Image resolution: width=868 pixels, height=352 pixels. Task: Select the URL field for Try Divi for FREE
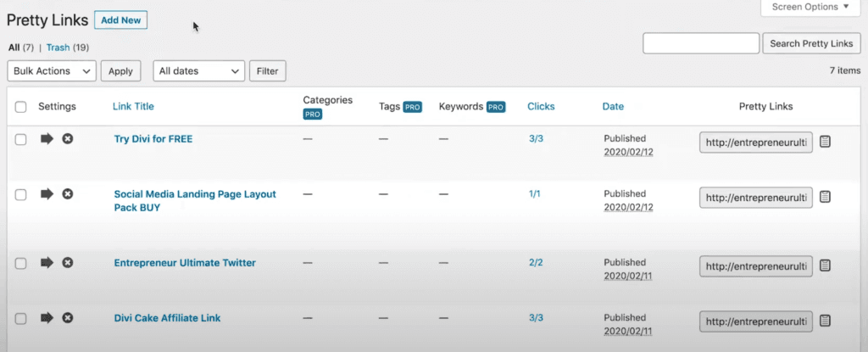756,142
